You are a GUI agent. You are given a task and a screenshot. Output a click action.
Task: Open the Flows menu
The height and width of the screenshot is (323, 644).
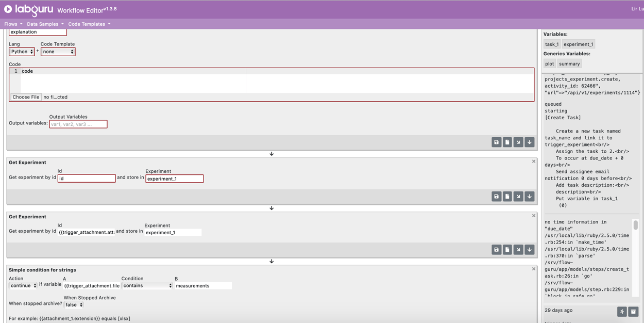(x=10, y=24)
